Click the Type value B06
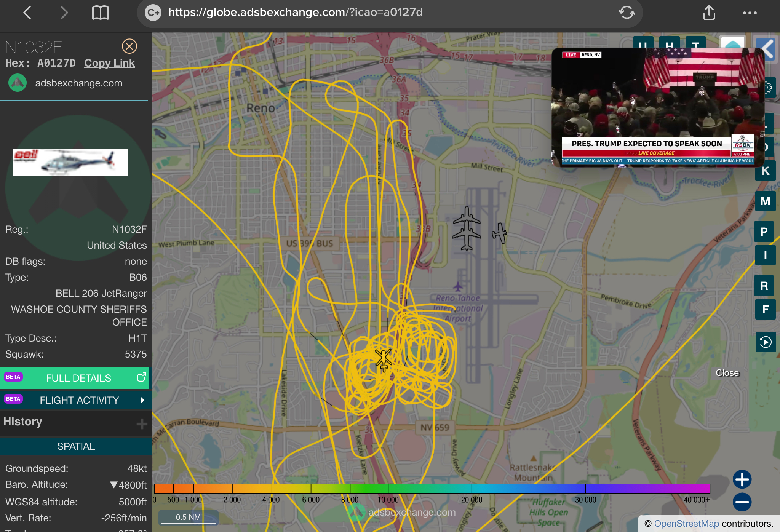780x532 pixels. click(x=138, y=277)
